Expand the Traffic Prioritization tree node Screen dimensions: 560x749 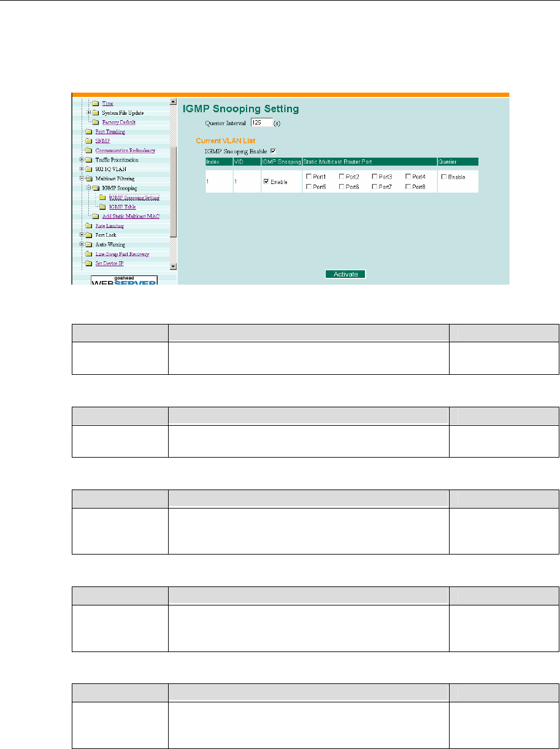(x=82, y=159)
